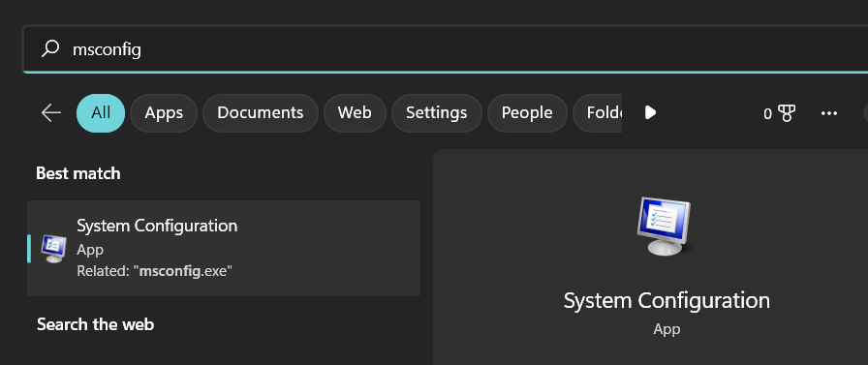The image size is (868, 365).
Task: Switch to the Apps filter
Action: (164, 113)
